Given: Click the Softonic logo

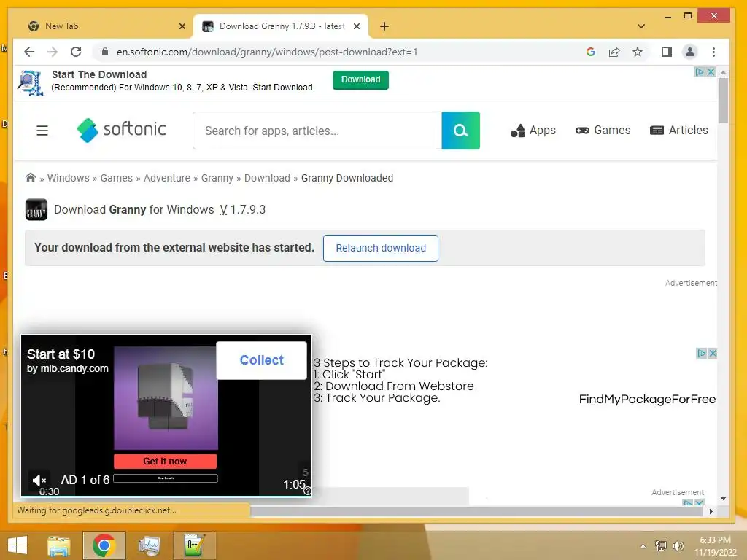Looking at the screenshot, I should click(x=122, y=130).
